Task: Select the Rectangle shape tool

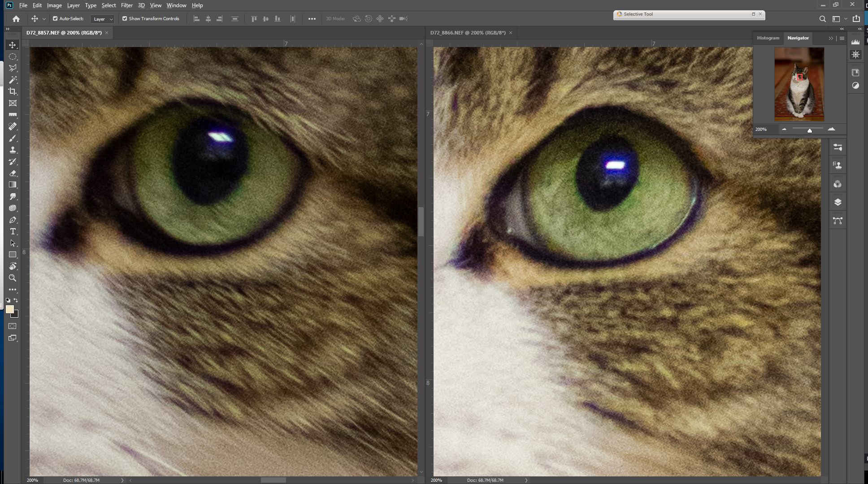Action: point(13,255)
